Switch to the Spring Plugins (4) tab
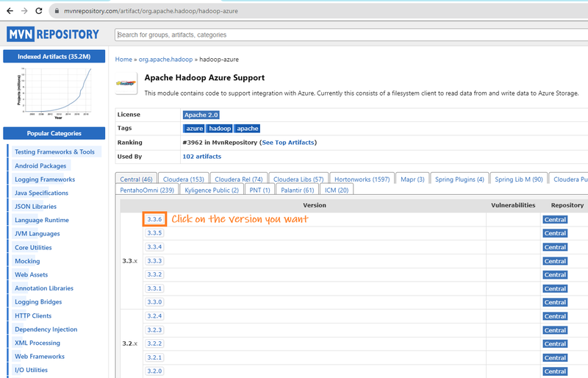This screenshot has height=378, width=588. coord(460,179)
